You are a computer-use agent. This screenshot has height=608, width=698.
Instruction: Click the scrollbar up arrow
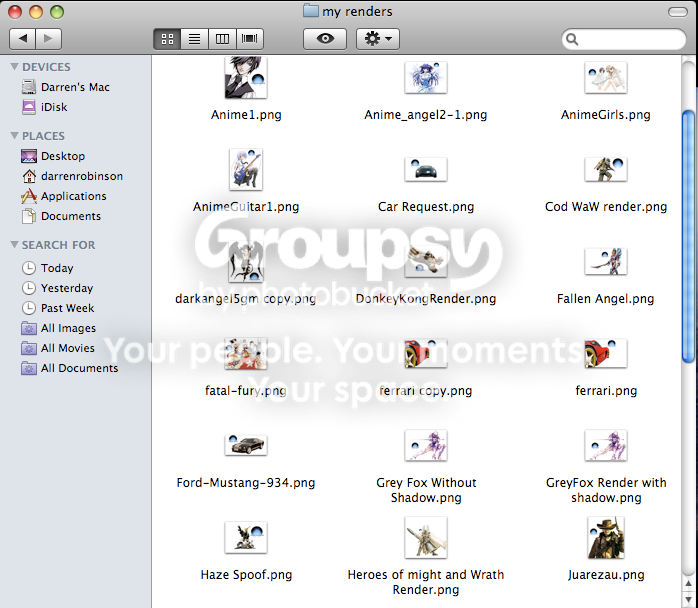pyautogui.click(x=688, y=584)
